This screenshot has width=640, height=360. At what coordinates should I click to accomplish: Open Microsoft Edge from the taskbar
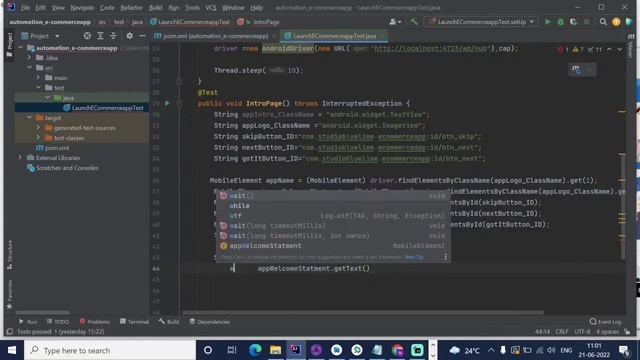(255, 350)
